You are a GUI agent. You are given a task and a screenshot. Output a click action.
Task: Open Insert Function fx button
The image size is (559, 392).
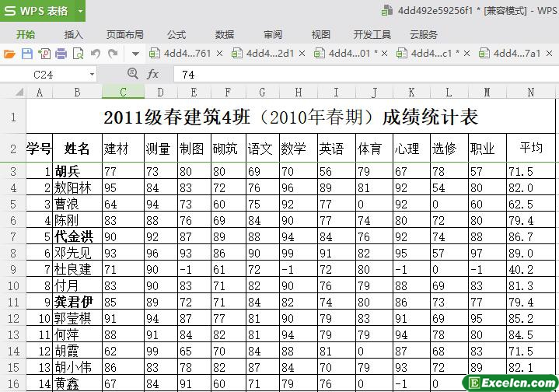[x=152, y=74]
